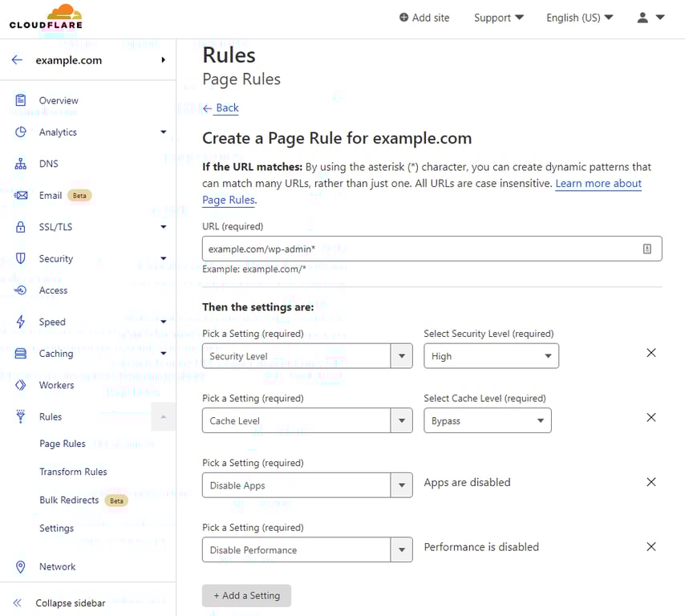This screenshot has height=616, width=685.
Task: Open the Cache Level dropdown showing Bypass
Action: [x=487, y=419]
